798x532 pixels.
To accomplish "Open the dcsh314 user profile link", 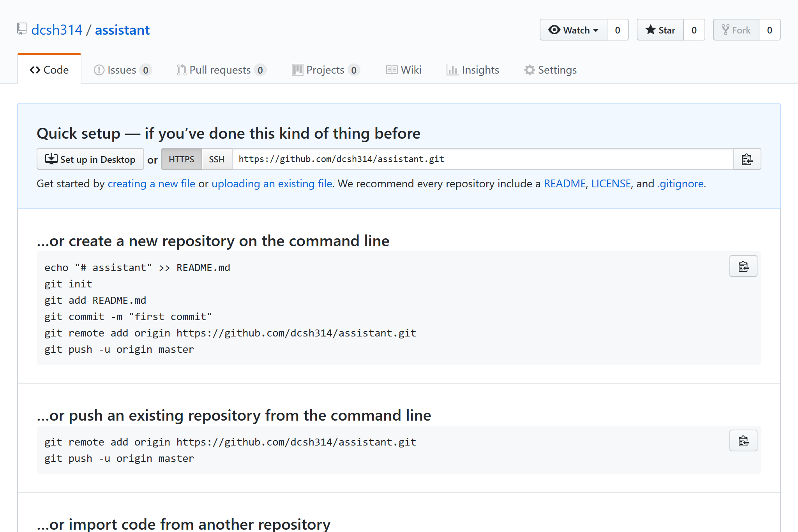I will 57,30.
